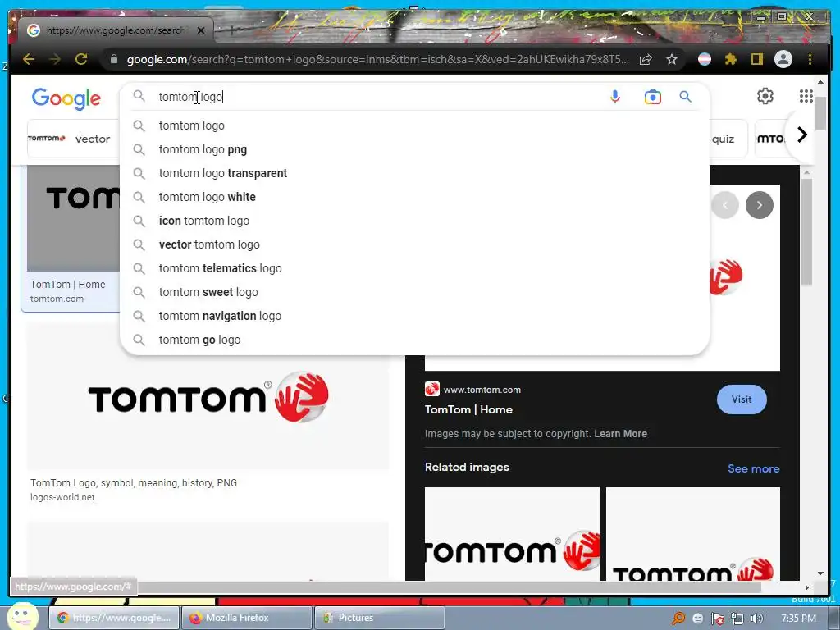
Task: Choose the "tomtom sweet logo" suggestion
Action: (x=414, y=292)
